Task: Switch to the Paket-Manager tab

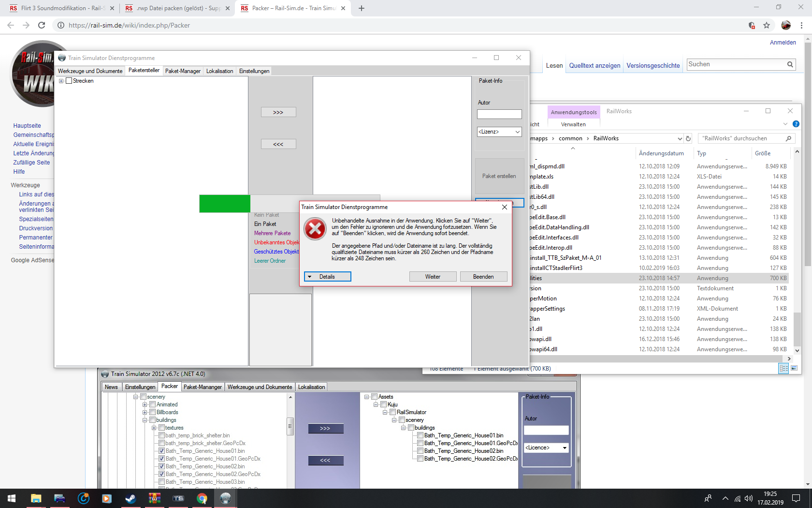Action: 183,71
